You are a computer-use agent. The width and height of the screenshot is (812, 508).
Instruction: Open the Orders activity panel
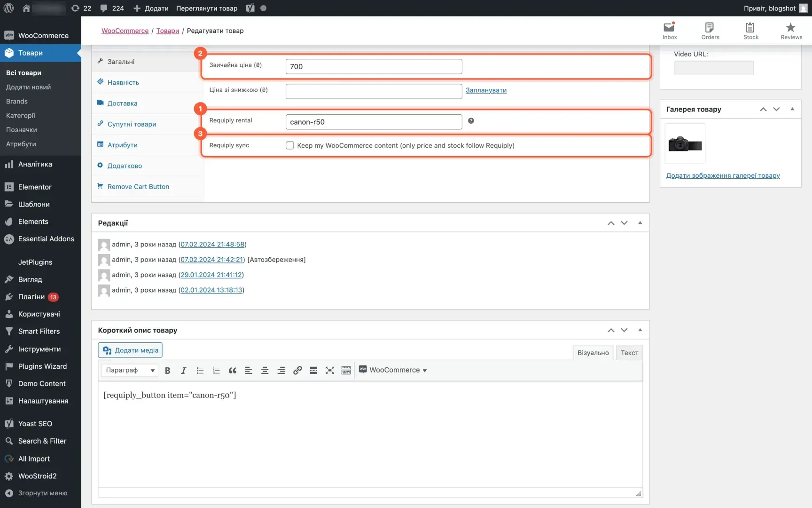[710, 31]
